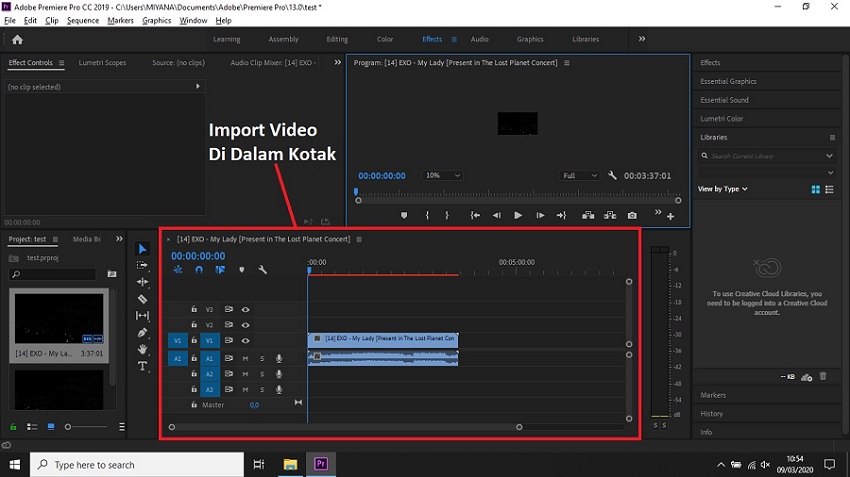Expand overflow panels chevron beside Audio Clip Mixer
Screen dimensions: 850x477
point(338,62)
